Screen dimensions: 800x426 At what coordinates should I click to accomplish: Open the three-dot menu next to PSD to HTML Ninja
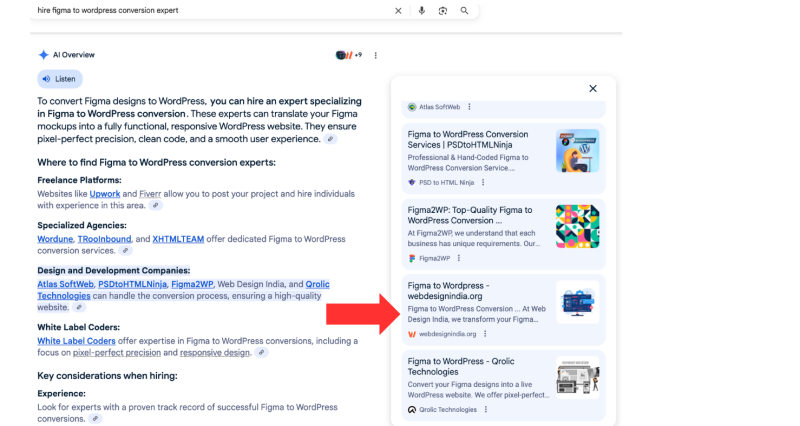(483, 183)
